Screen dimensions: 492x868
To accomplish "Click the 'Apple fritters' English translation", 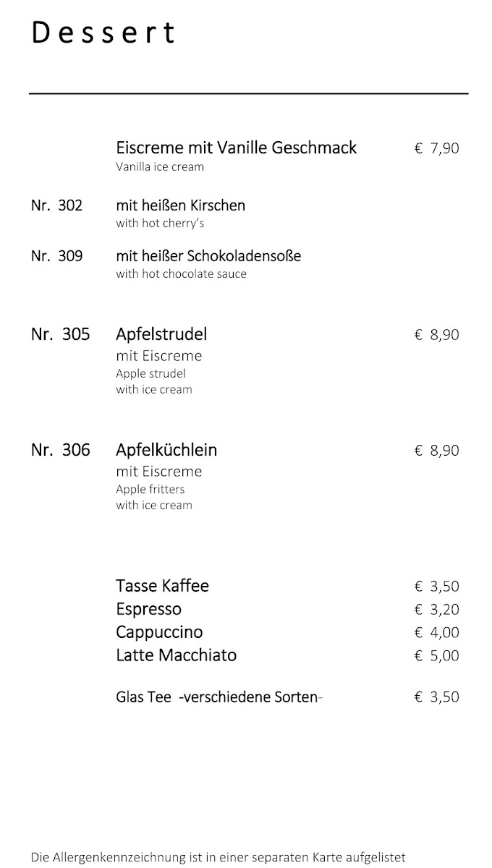I will click(x=150, y=490).
